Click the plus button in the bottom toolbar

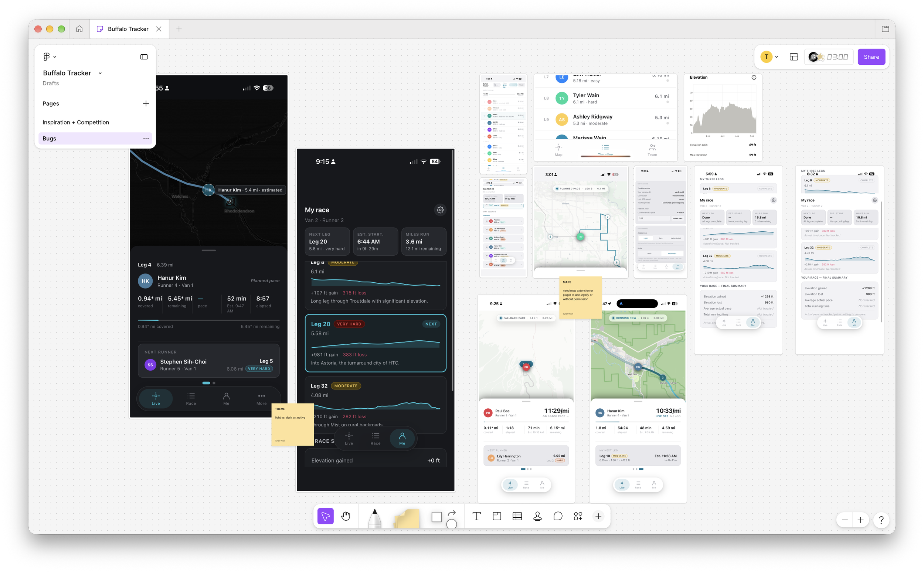[598, 516]
